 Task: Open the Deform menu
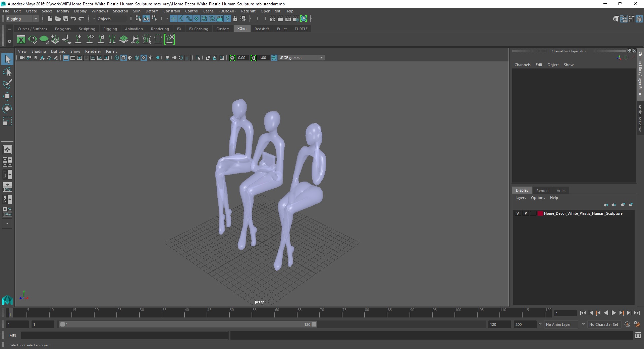pos(152,11)
